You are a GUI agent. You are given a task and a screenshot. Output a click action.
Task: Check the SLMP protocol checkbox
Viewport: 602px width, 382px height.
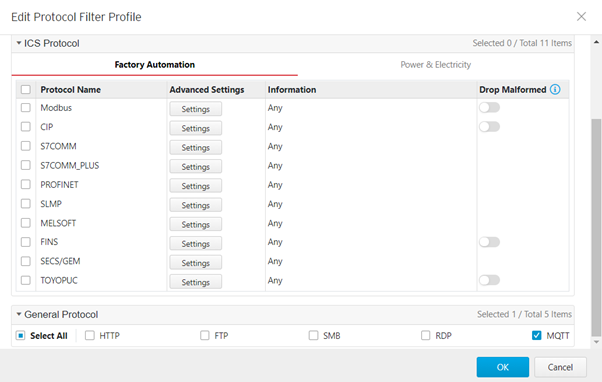(x=26, y=203)
